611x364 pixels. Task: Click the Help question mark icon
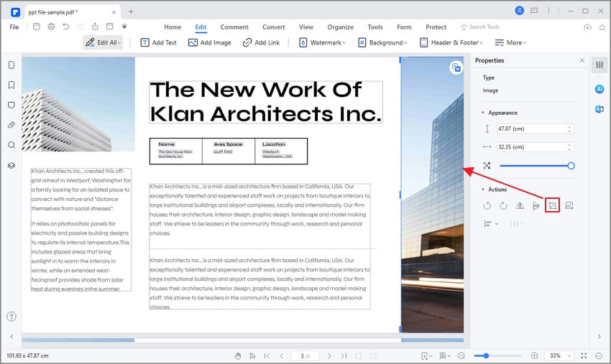click(12, 317)
